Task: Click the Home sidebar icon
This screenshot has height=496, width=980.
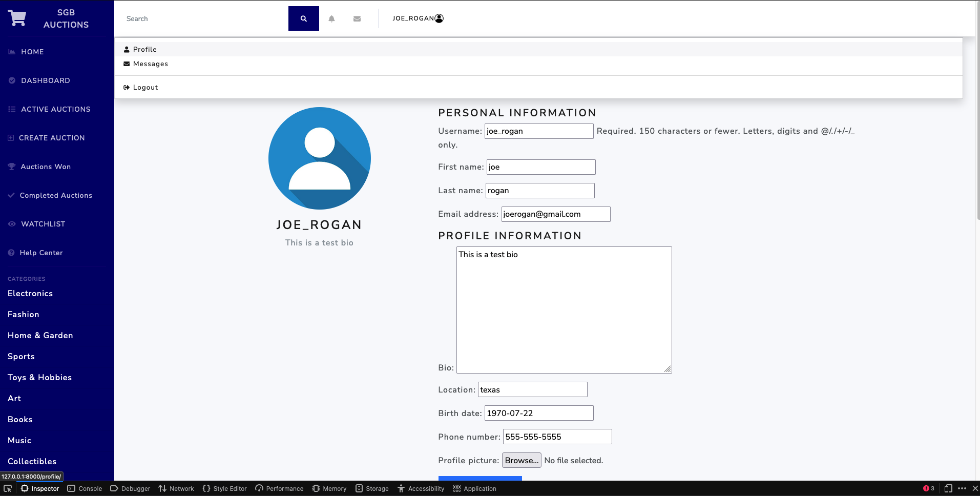Action: [12, 52]
